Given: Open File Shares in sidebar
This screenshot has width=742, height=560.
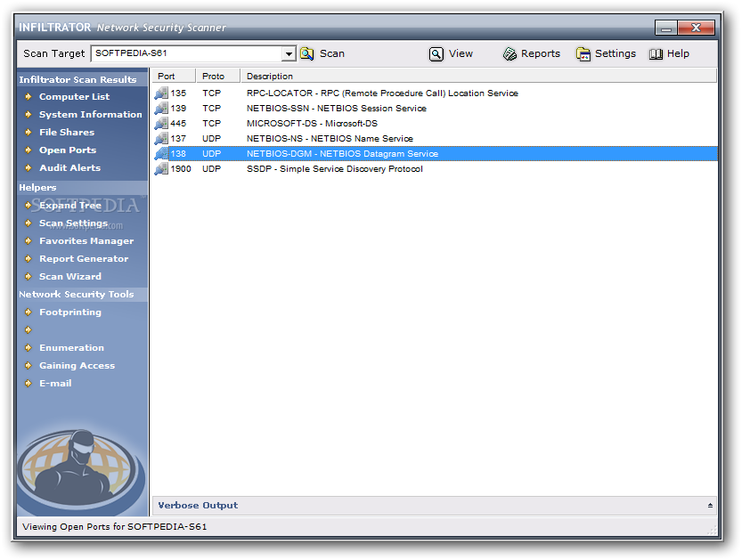Looking at the screenshot, I should (67, 133).
